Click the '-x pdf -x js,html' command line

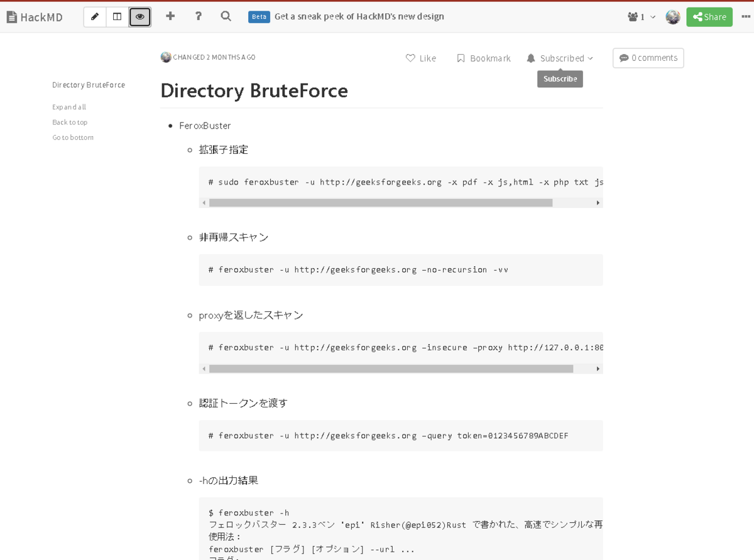coord(406,182)
